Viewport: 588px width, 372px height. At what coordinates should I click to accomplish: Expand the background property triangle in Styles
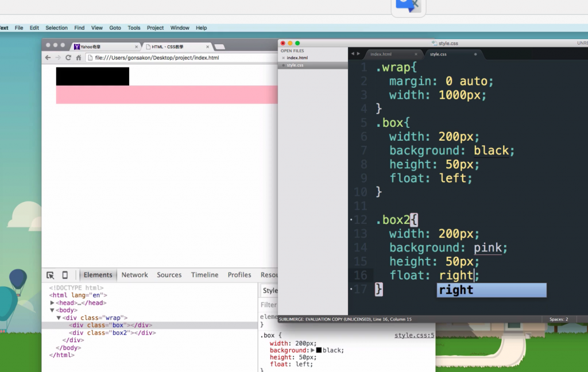click(x=312, y=350)
